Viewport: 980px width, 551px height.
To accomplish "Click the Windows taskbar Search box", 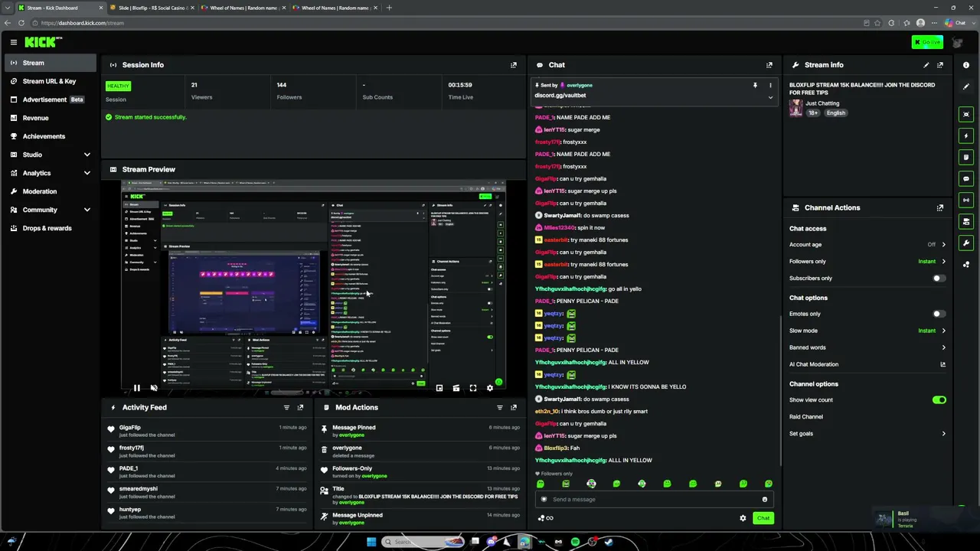I will 423,542.
